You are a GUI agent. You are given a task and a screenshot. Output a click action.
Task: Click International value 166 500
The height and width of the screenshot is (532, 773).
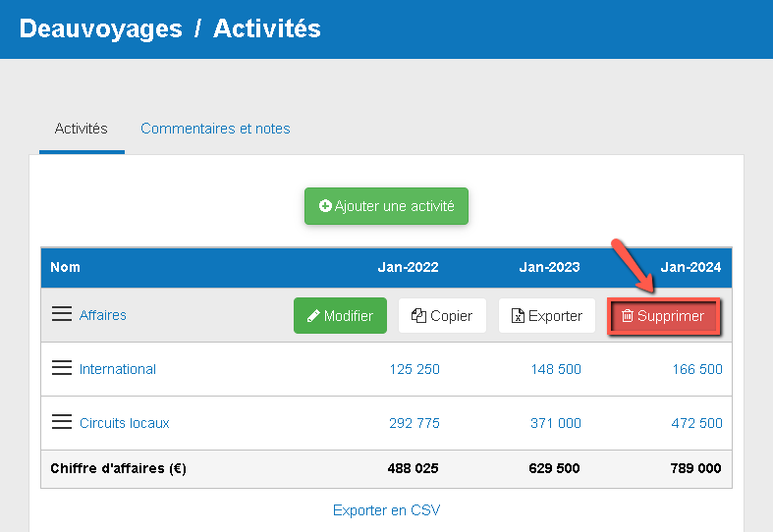[697, 369]
